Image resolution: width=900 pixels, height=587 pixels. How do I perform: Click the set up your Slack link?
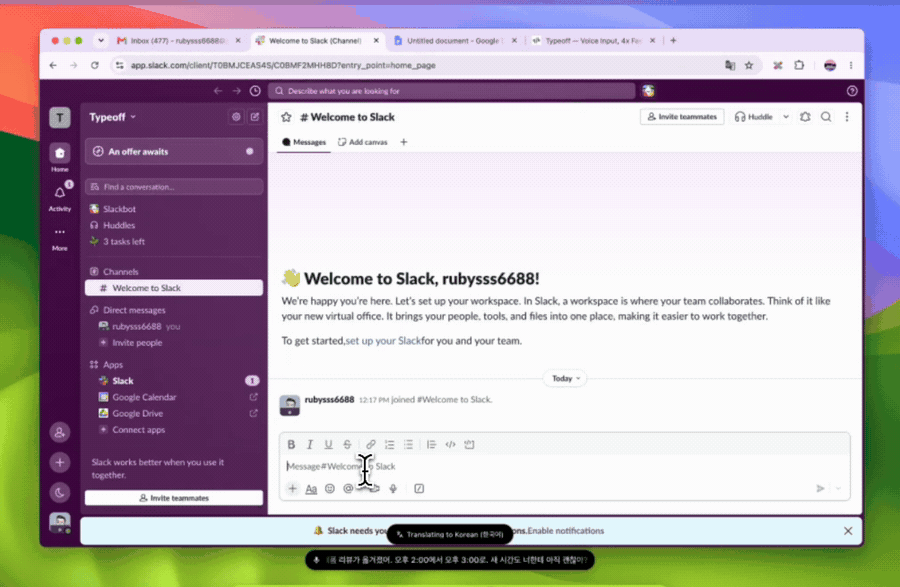point(383,341)
